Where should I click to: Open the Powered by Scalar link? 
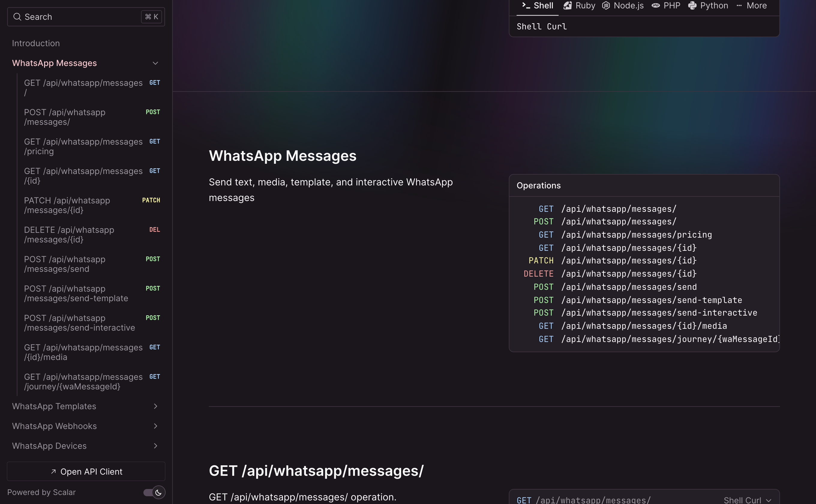tap(41, 492)
